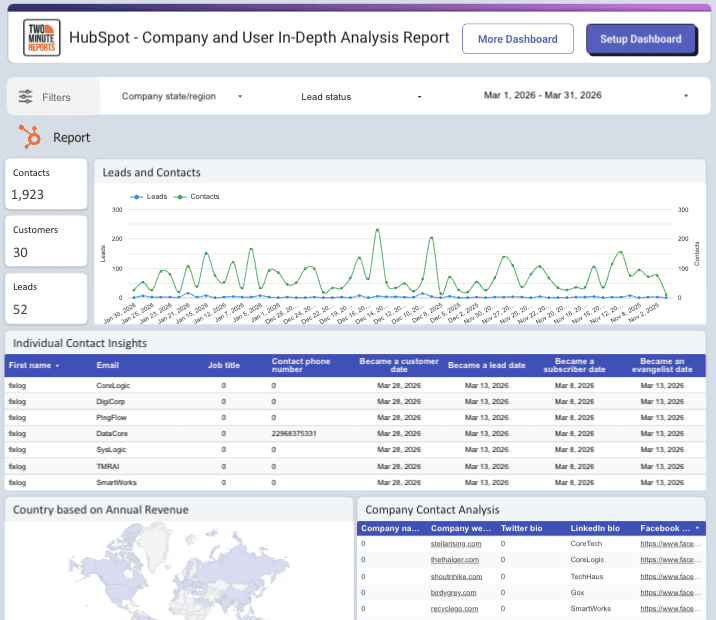The image size is (716, 620).
Task: Open the stellarising.com link
Action: click(x=456, y=544)
